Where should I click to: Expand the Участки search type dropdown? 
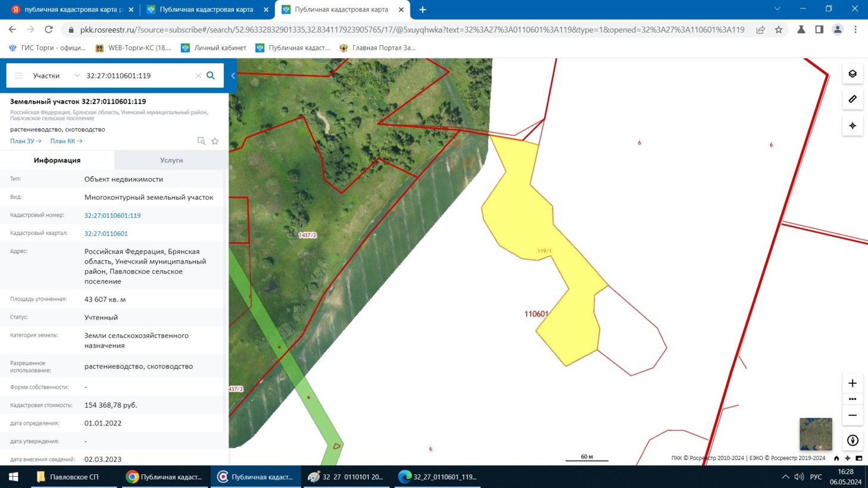coord(76,76)
